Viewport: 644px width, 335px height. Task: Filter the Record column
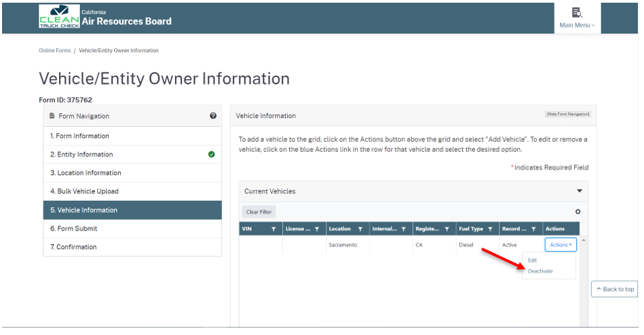[x=533, y=229]
